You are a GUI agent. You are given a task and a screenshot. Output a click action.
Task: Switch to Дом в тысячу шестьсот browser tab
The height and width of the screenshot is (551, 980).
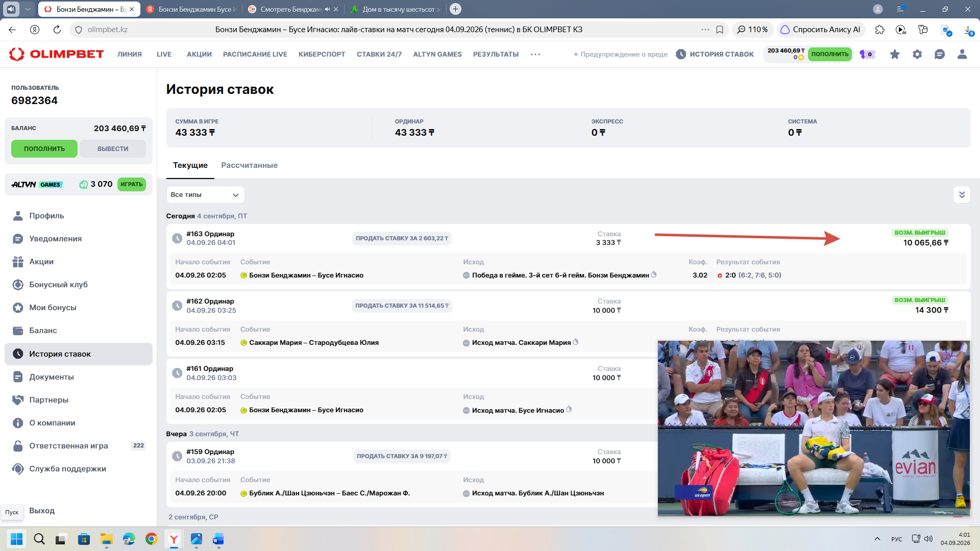coord(396,9)
